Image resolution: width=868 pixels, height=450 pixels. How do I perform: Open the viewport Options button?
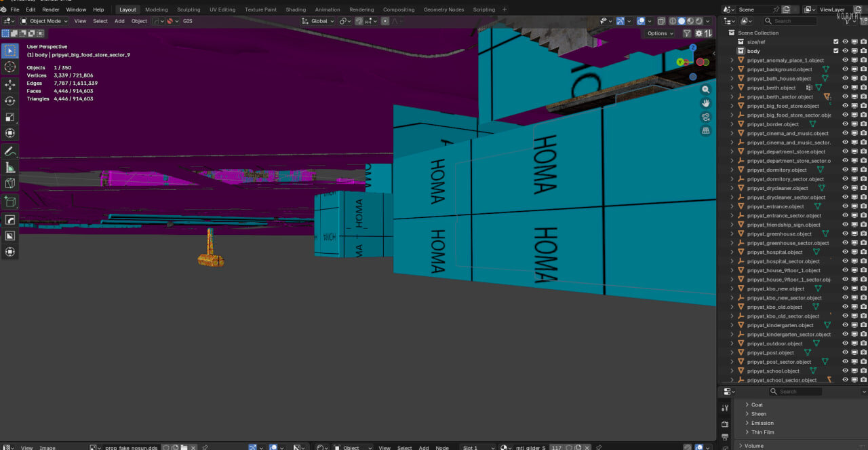tap(660, 33)
